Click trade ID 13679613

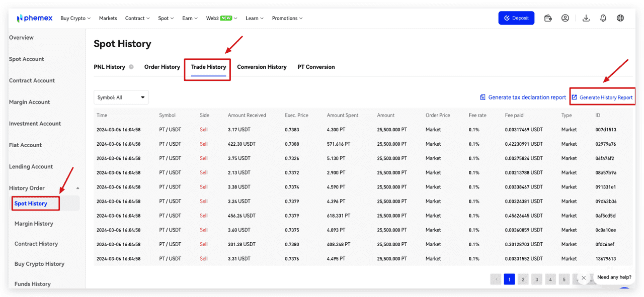point(606,259)
